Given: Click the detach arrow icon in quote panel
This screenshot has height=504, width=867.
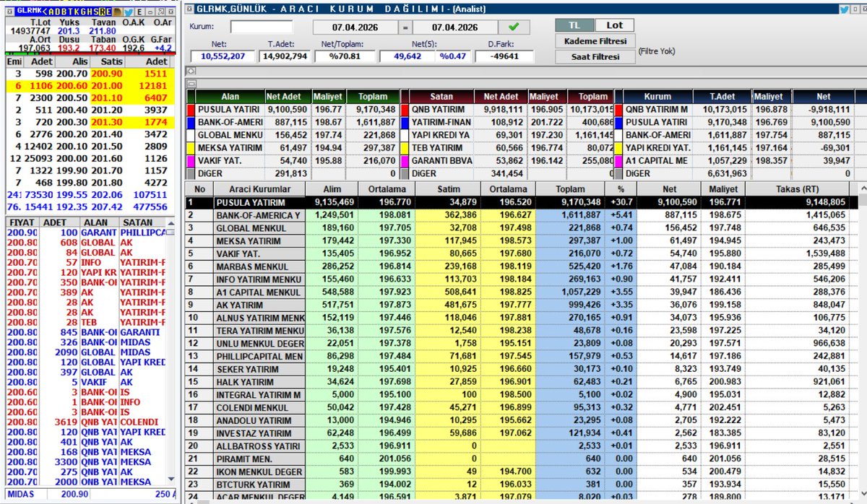Looking at the screenshot, I should (161, 12).
